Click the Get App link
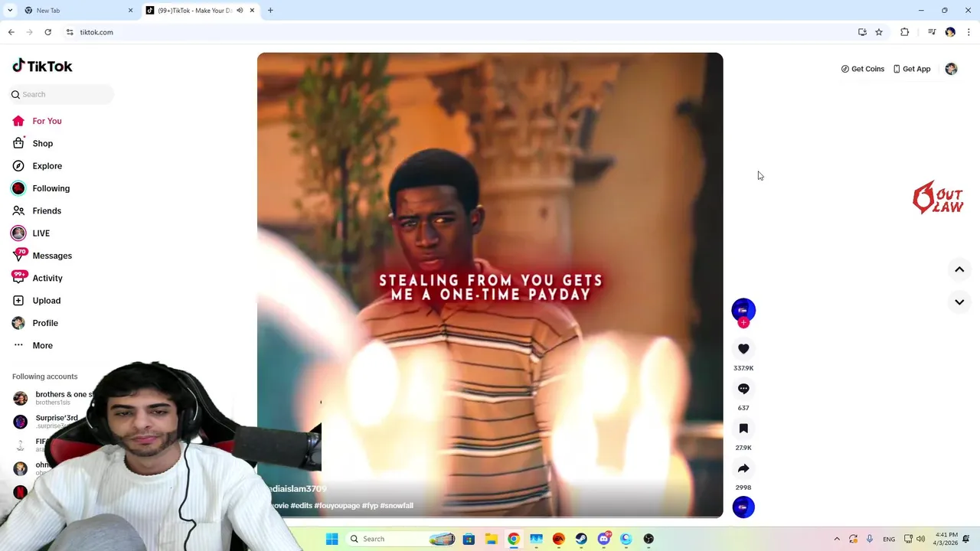This screenshot has width=980, height=551. tap(911, 69)
